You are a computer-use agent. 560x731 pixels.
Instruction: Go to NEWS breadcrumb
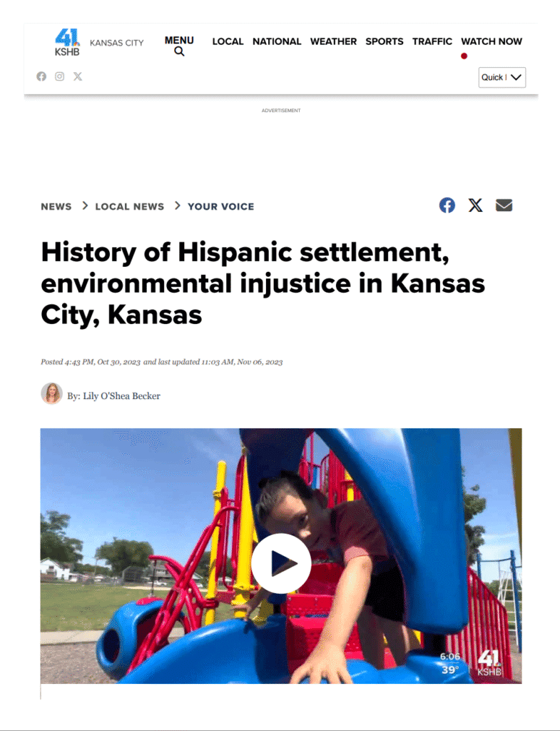pyautogui.click(x=56, y=206)
